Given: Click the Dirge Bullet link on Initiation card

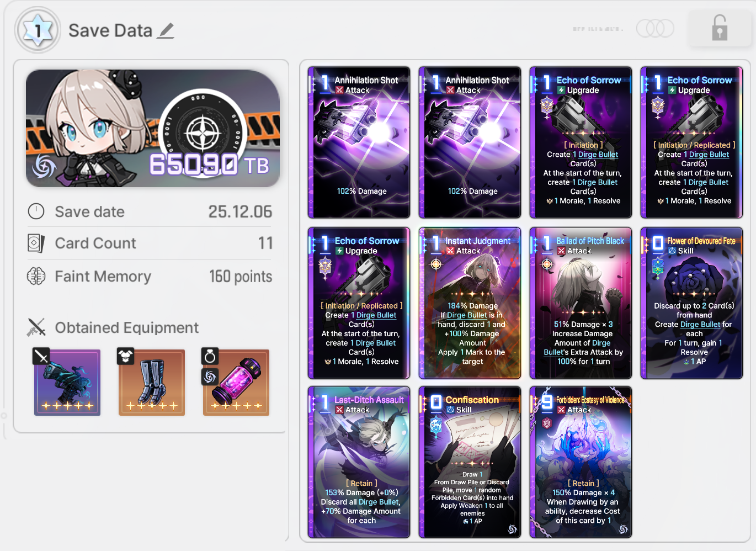Looking at the screenshot, I should click(x=598, y=155).
